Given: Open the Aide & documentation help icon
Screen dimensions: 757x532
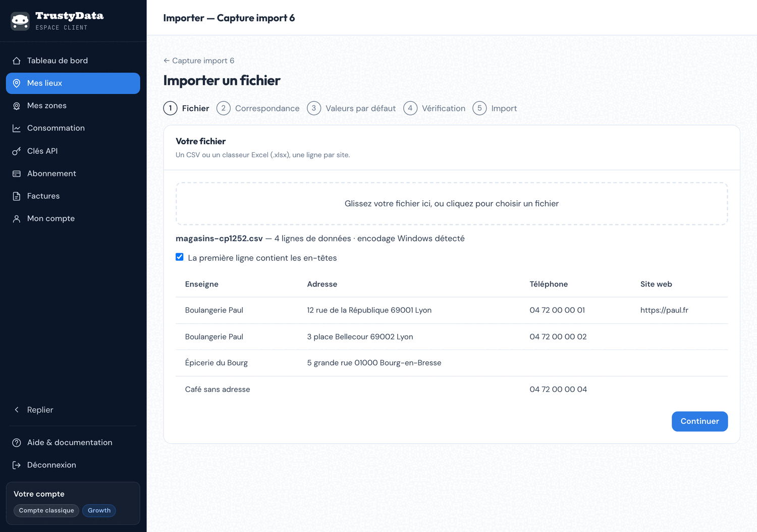Looking at the screenshot, I should point(17,443).
